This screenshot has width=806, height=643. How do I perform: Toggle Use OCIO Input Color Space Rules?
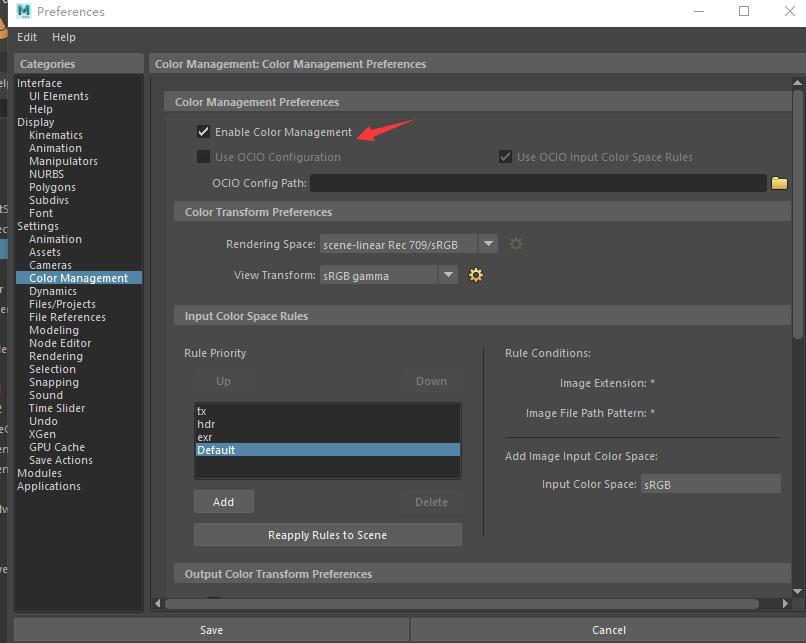coord(505,156)
